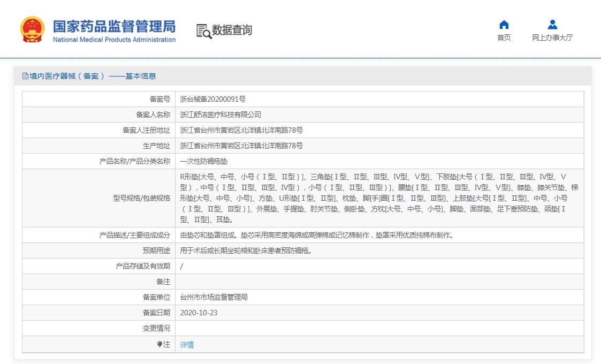The height and width of the screenshot is (364, 601).
Task: Click the 备案日期 label
Action: [x=156, y=313]
